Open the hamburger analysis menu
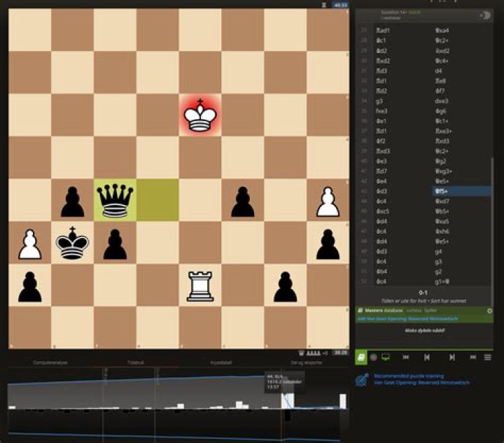The height and width of the screenshot is (443, 504). [x=488, y=357]
